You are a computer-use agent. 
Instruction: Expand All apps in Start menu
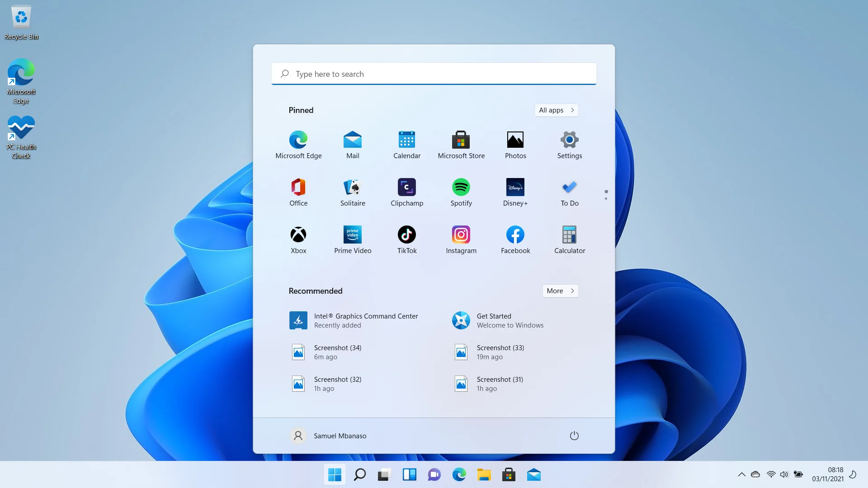[x=556, y=110]
